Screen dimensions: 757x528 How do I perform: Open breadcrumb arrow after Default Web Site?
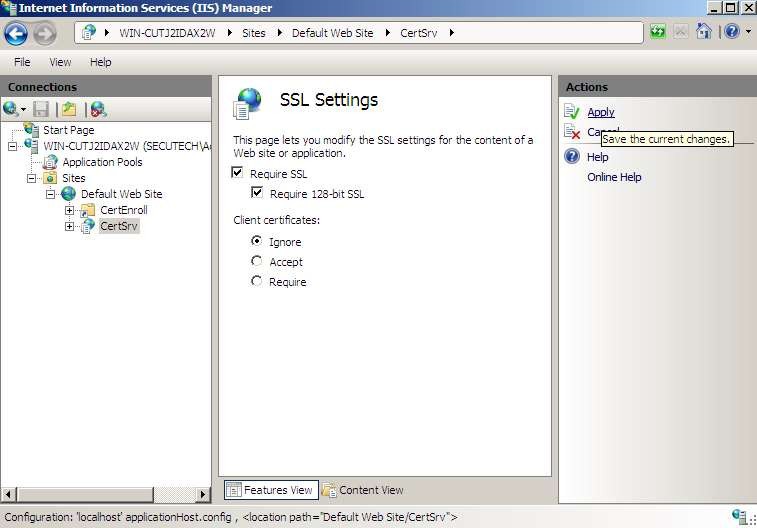tap(388, 33)
